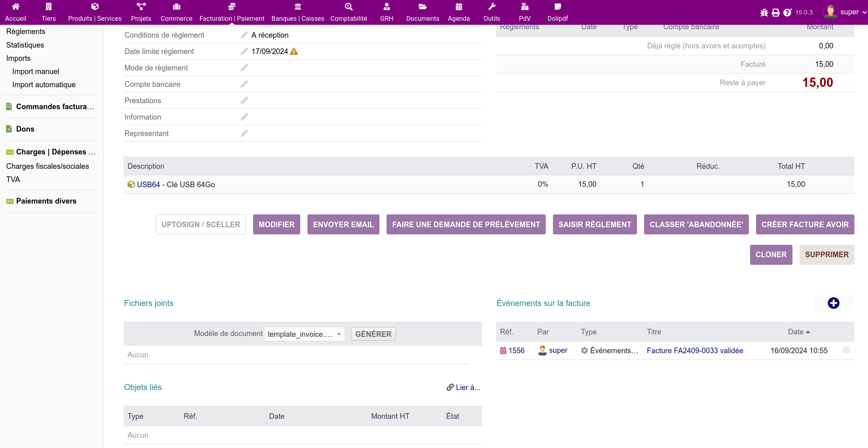The height and width of the screenshot is (448, 868).
Task: Click the late payment warning icon
Action: [x=294, y=51]
